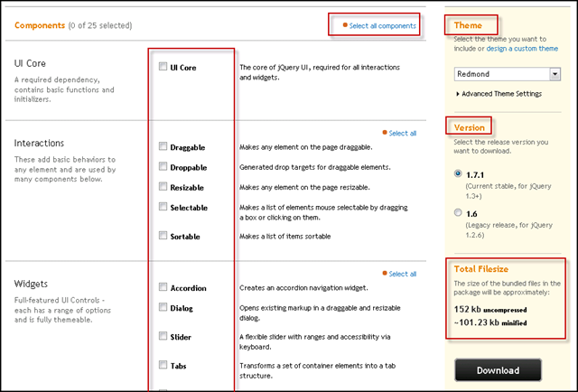Check the UI Core checkbox
578x392 pixels.
(x=163, y=67)
